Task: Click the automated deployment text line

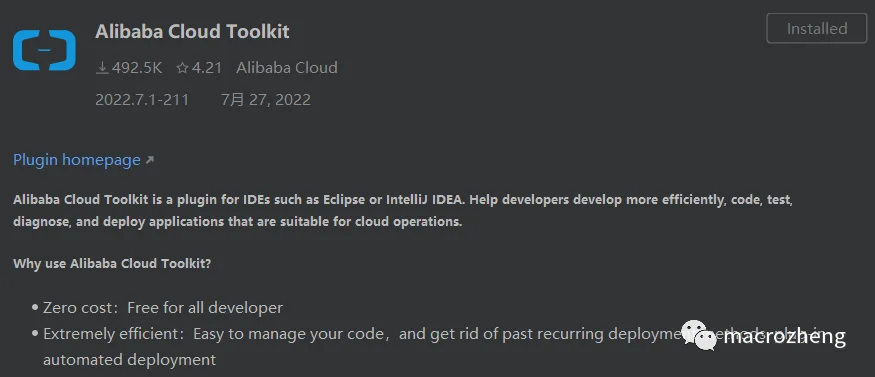Action: click(129, 360)
